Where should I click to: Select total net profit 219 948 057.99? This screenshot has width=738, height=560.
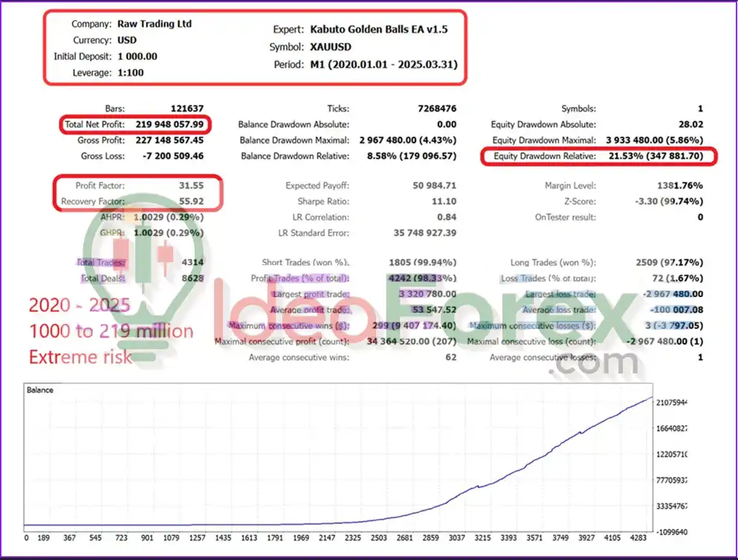click(x=169, y=125)
